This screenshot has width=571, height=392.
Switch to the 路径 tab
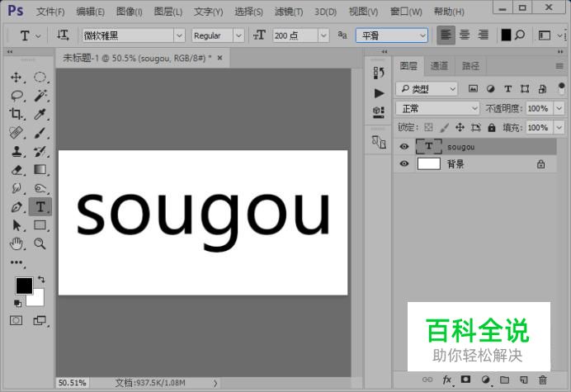click(470, 66)
